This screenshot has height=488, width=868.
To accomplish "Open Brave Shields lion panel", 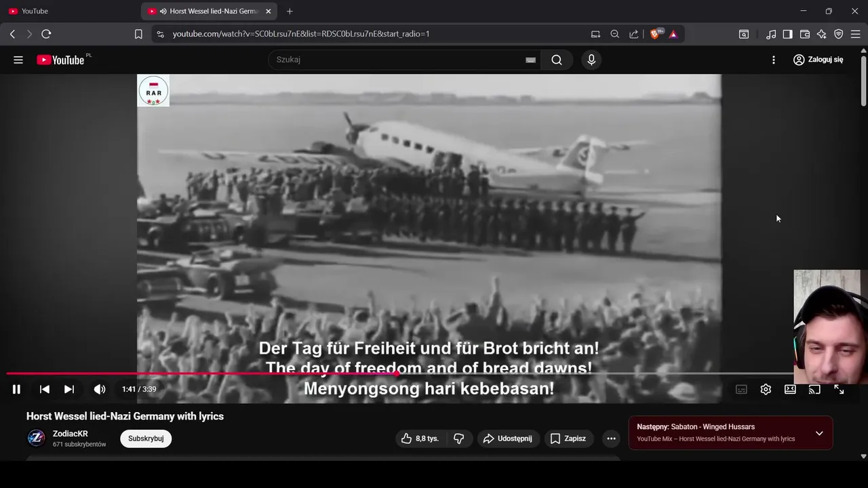I will pos(656,34).
